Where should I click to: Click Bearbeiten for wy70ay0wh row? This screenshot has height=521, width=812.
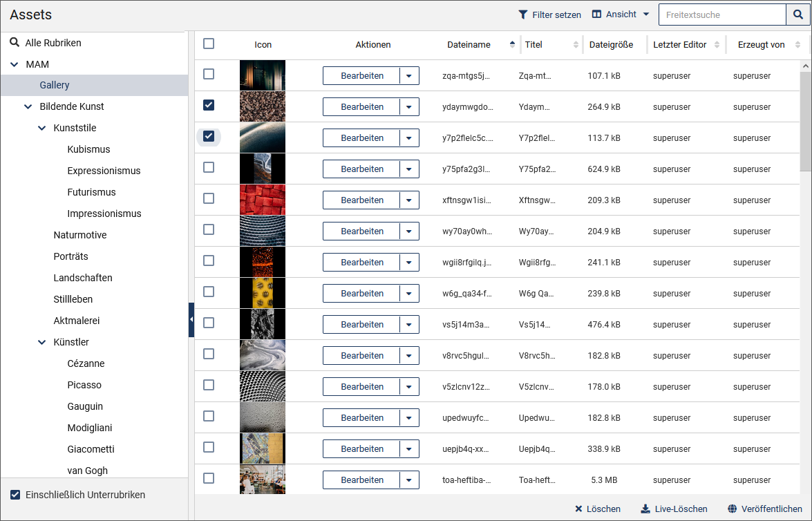pyautogui.click(x=361, y=231)
